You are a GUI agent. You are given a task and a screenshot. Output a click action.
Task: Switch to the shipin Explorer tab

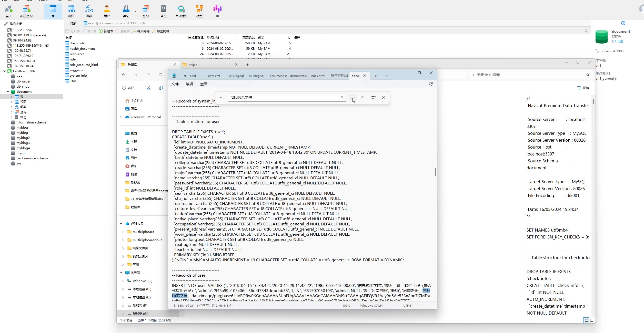pos(210,65)
